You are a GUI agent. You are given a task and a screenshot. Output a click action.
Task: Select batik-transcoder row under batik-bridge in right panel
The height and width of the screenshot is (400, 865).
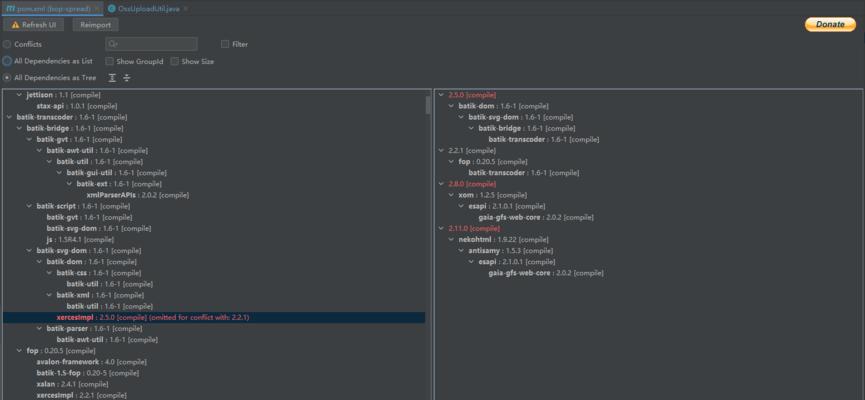coord(543,139)
